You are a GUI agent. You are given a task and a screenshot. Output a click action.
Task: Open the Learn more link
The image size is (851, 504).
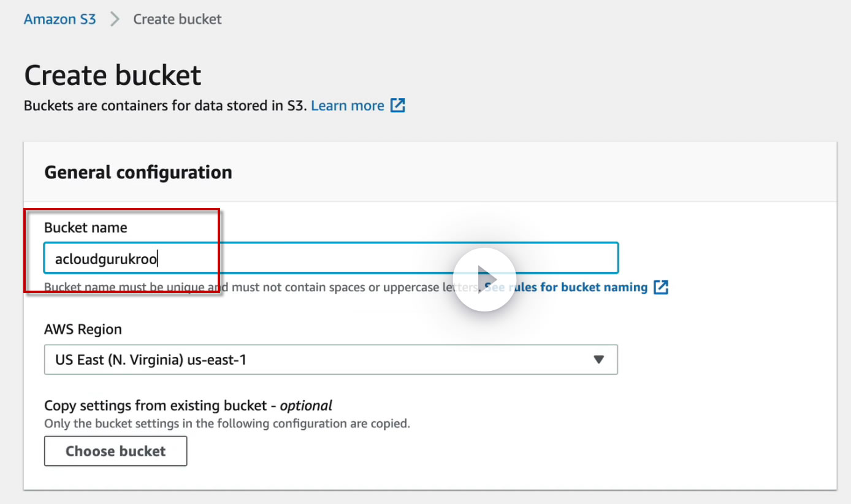click(347, 105)
